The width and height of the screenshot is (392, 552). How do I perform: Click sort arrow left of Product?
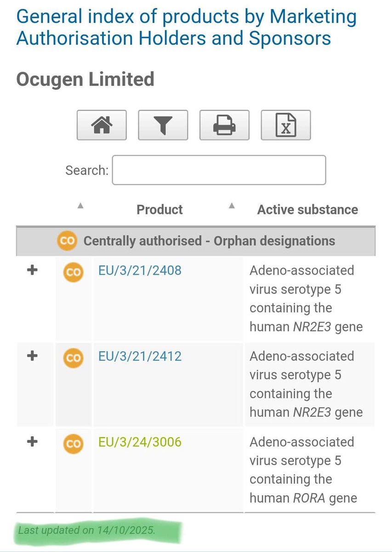(x=80, y=206)
